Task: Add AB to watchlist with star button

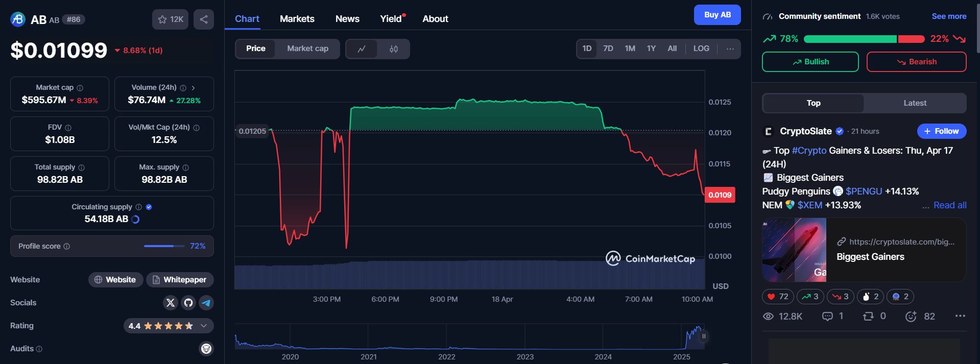Action: coord(171,19)
